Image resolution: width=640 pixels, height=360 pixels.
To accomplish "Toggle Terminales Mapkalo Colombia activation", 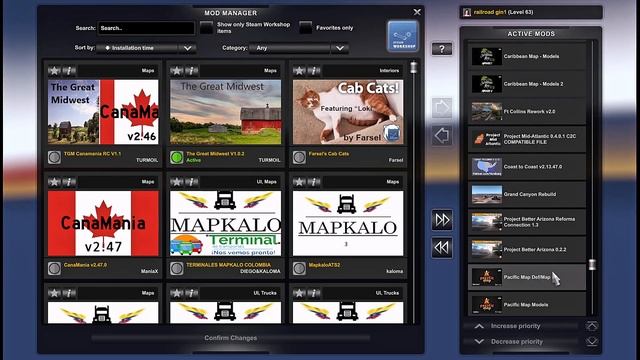I will point(177,268).
